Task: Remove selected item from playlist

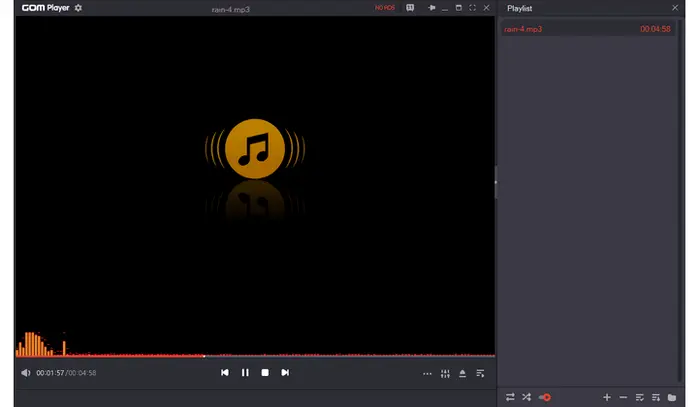Action: pos(623,397)
